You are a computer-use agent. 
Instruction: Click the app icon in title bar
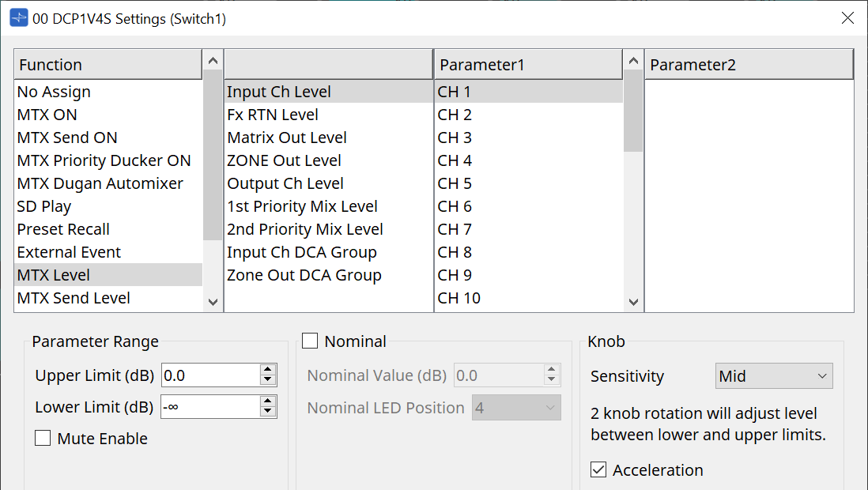click(x=19, y=18)
